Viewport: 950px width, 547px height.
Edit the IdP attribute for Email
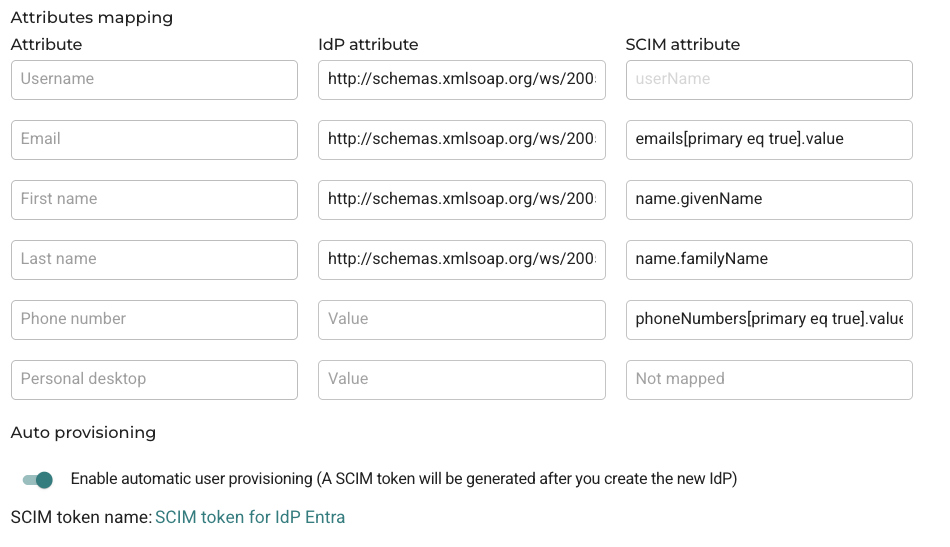pos(462,140)
